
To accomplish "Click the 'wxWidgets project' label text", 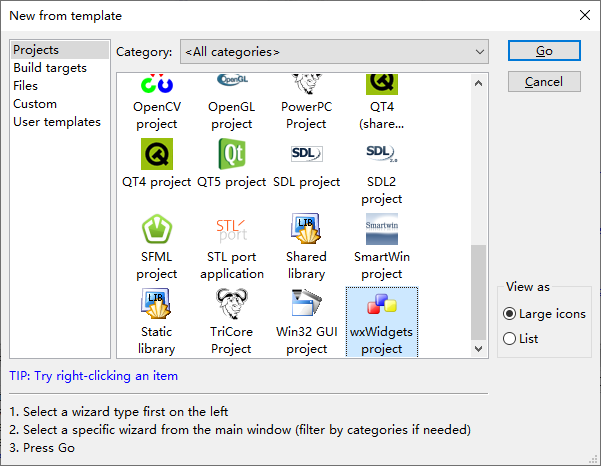I will click(x=381, y=340).
